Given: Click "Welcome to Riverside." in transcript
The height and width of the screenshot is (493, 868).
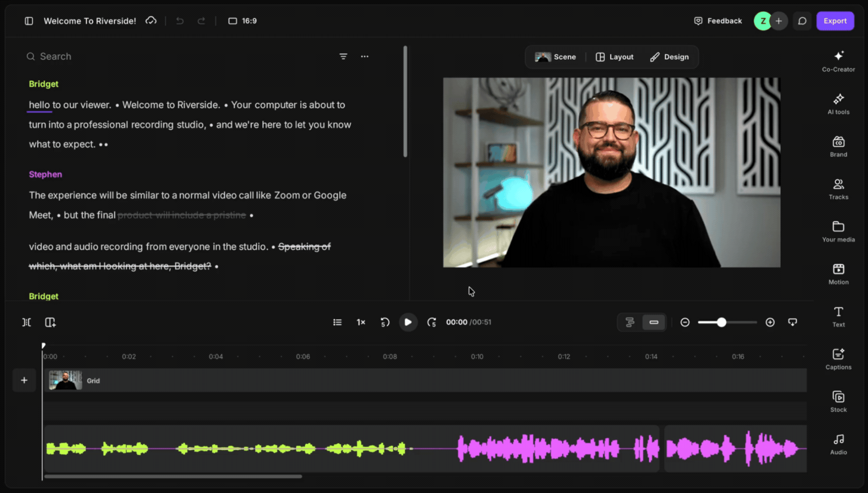Looking at the screenshot, I should [x=171, y=105].
